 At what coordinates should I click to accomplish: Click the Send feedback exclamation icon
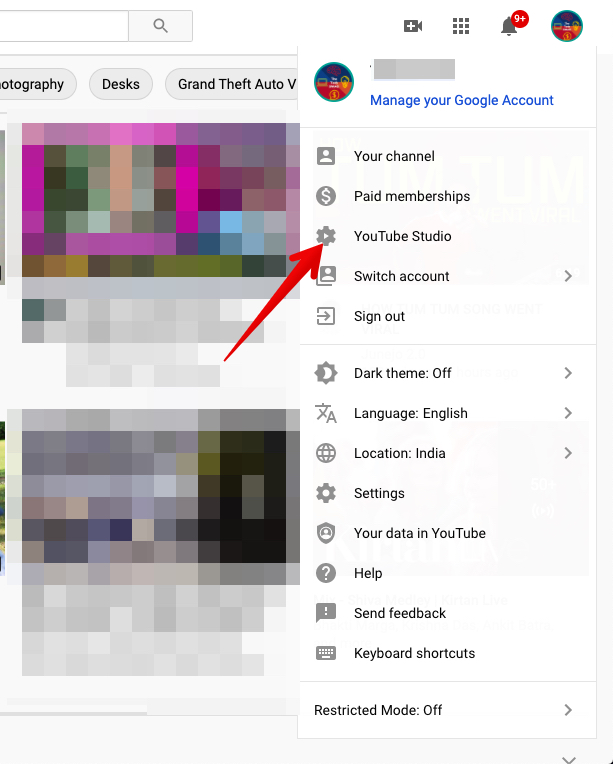(x=326, y=613)
